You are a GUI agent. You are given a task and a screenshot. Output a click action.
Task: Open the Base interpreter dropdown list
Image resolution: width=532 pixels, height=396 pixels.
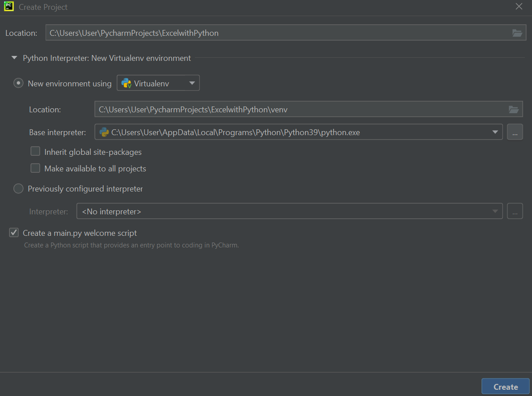click(495, 132)
